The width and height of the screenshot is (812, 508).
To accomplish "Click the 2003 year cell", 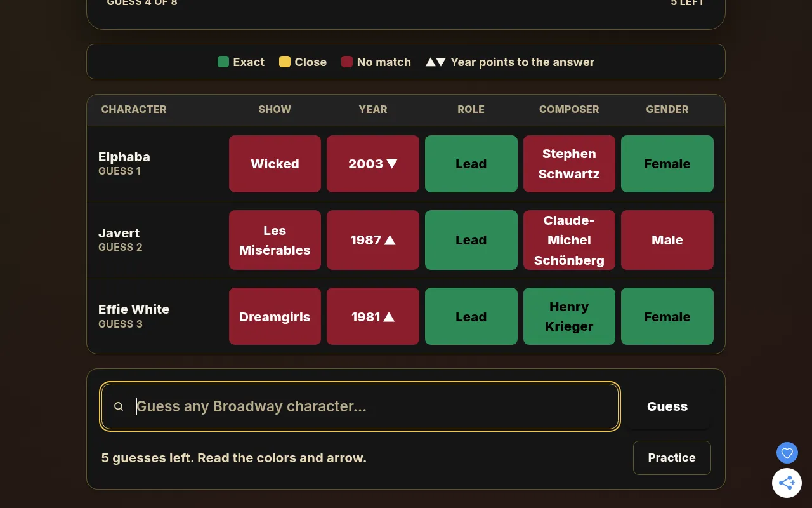I will click(373, 164).
